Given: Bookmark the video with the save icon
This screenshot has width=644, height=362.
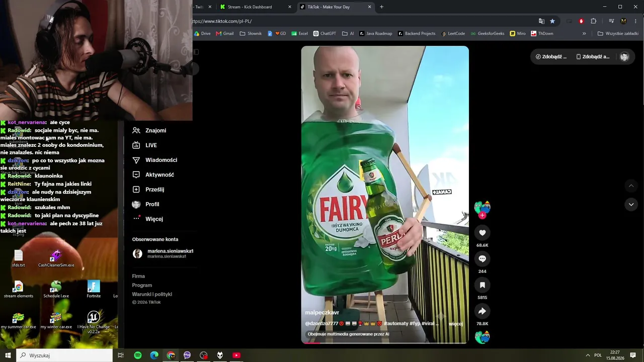Looking at the screenshot, I should pyautogui.click(x=482, y=285).
